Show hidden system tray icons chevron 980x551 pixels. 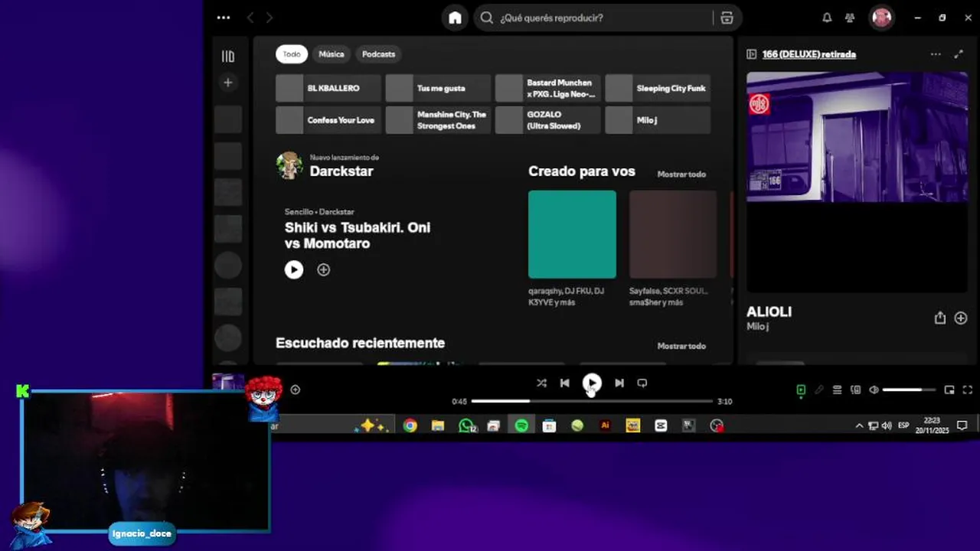(859, 425)
